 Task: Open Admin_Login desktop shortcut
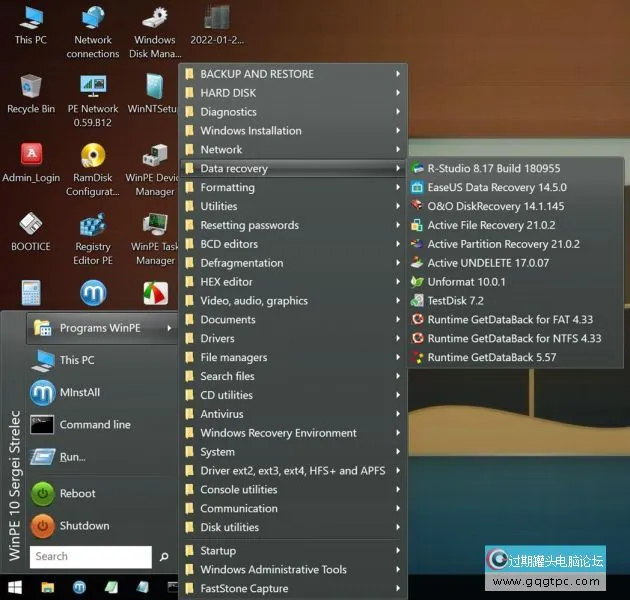pos(30,160)
